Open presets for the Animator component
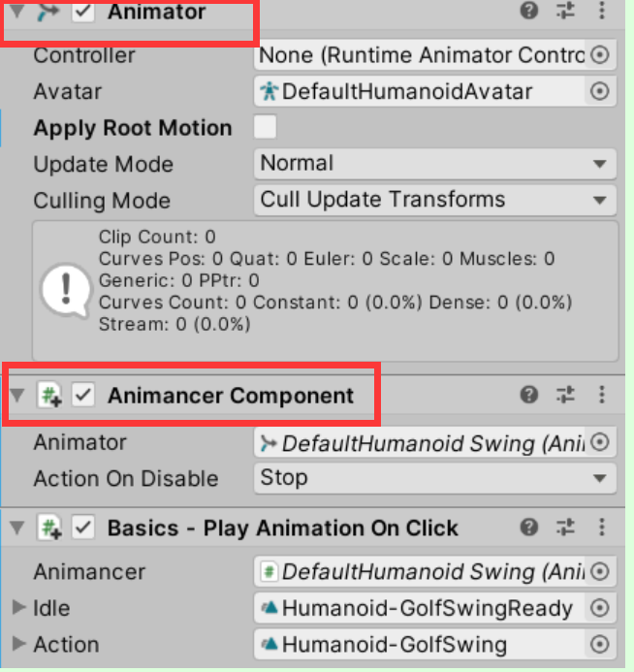The height and width of the screenshot is (672, 634). (565, 12)
